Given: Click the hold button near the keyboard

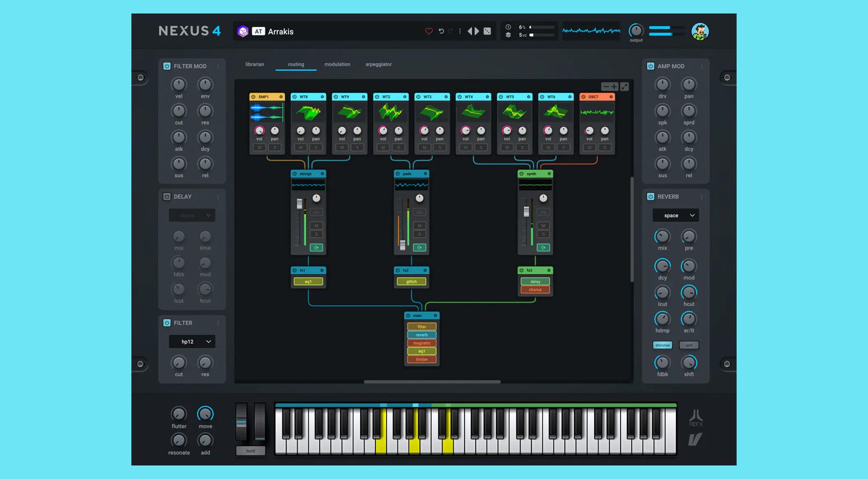Looking at the screenshot, I should click(x=251, y=451).
